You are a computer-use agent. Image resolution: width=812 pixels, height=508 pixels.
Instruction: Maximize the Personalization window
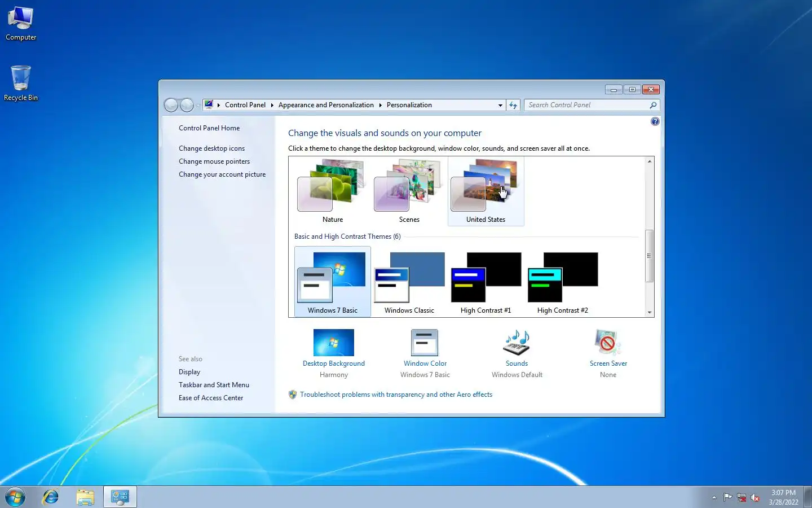[x=632, y=90]
